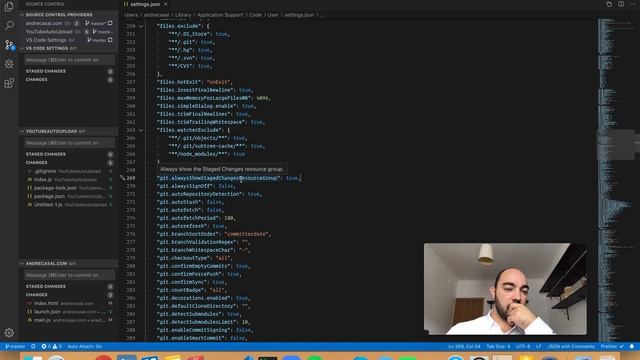Open launch.json change in andrecasal.com
The height and width of the screenshot is (360, 640).
[69, 311]
